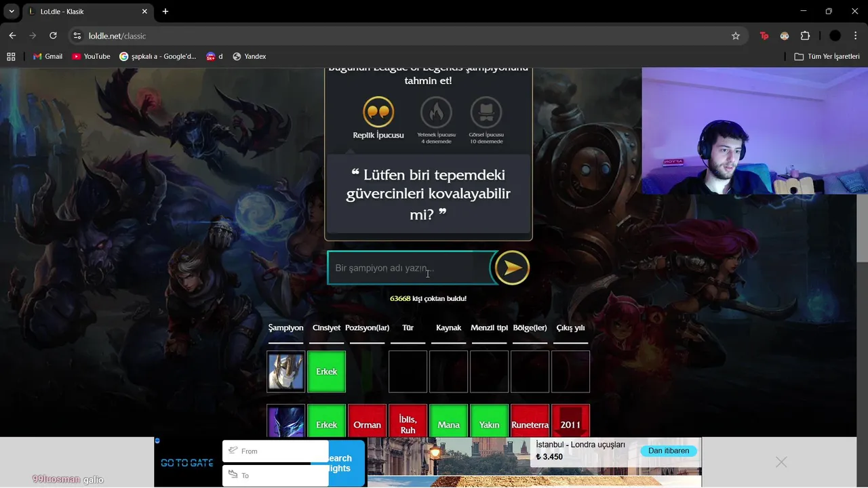868x488 pixels.
Task: Open the Chrome profile avatar
Action: 835,36
